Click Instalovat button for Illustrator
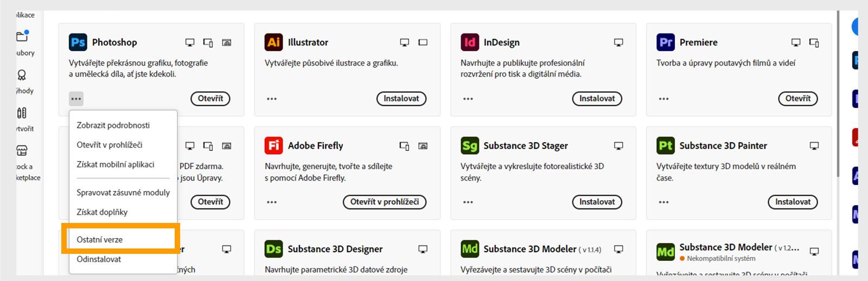This screenshot has height=281, width=868. 401,99
